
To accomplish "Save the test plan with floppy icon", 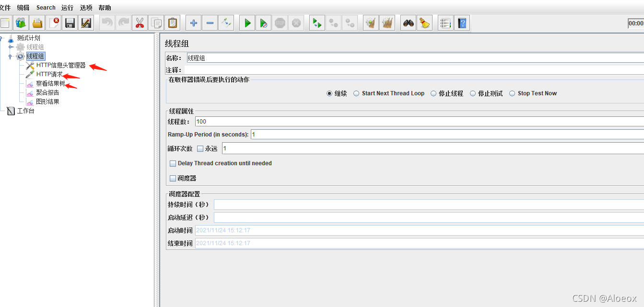I will pyautogui.click(x=70, y=23).
